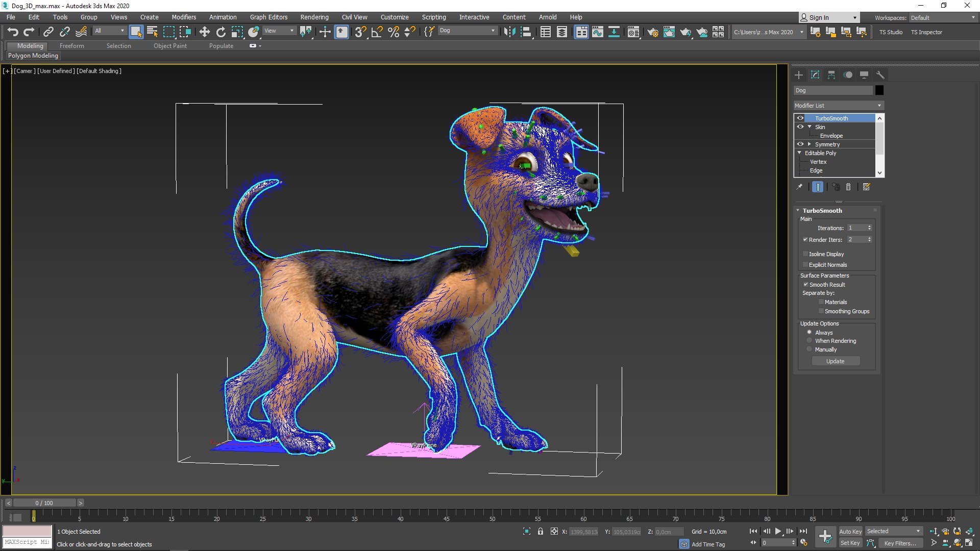Select the Select and Move tool

(204, 32)
